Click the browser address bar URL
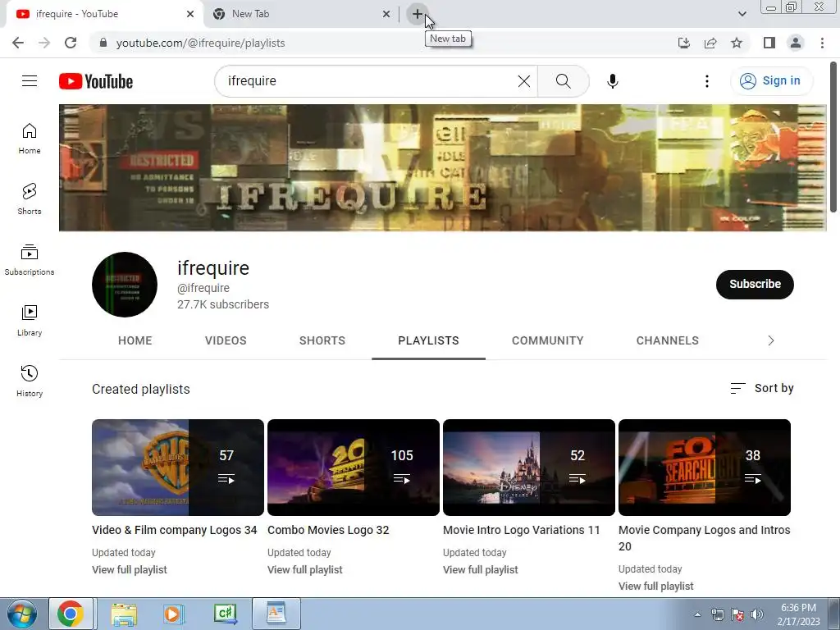 tap(200, 43)
